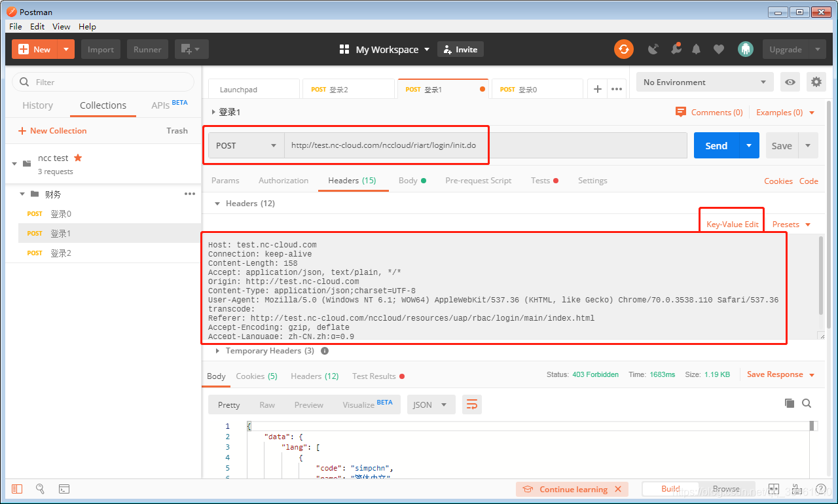Add a new request tab with plus icon
Viewport: 838px width, 504px height.
[597, 89]
